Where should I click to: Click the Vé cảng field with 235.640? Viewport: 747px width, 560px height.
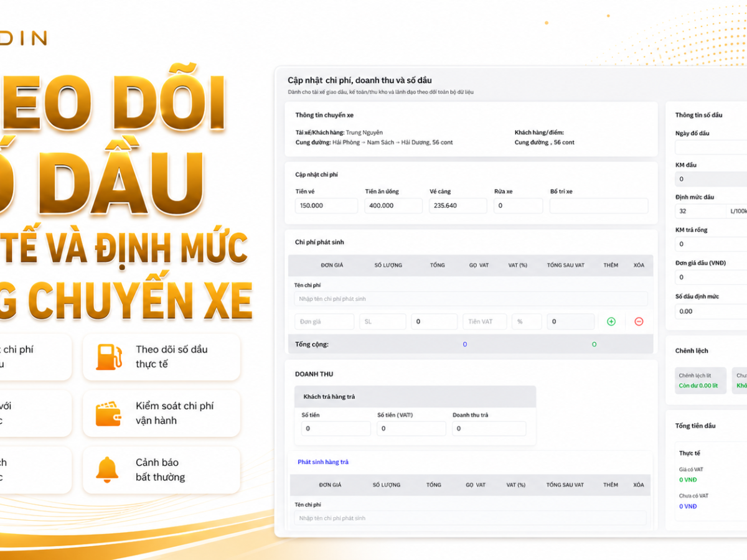(458, 206)
